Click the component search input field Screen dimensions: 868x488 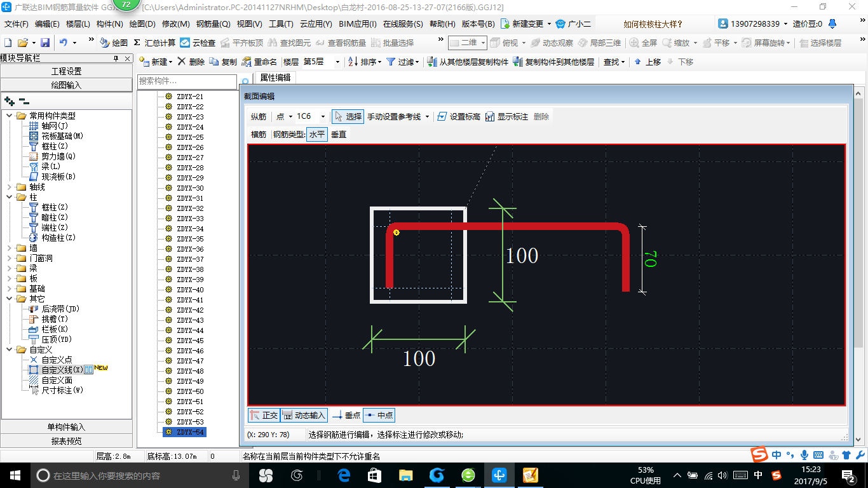click(187, 81)
